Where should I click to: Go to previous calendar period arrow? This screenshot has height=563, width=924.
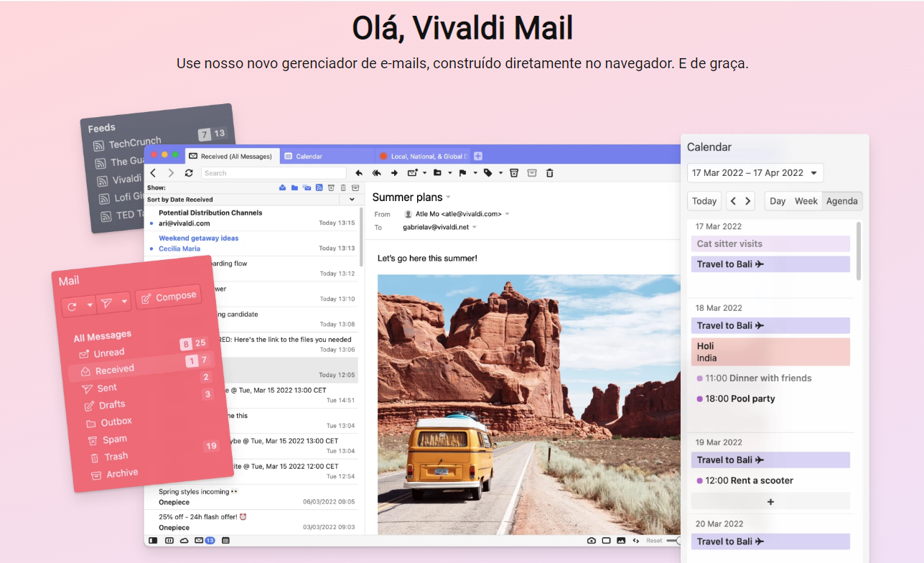[x=733, y=201]
